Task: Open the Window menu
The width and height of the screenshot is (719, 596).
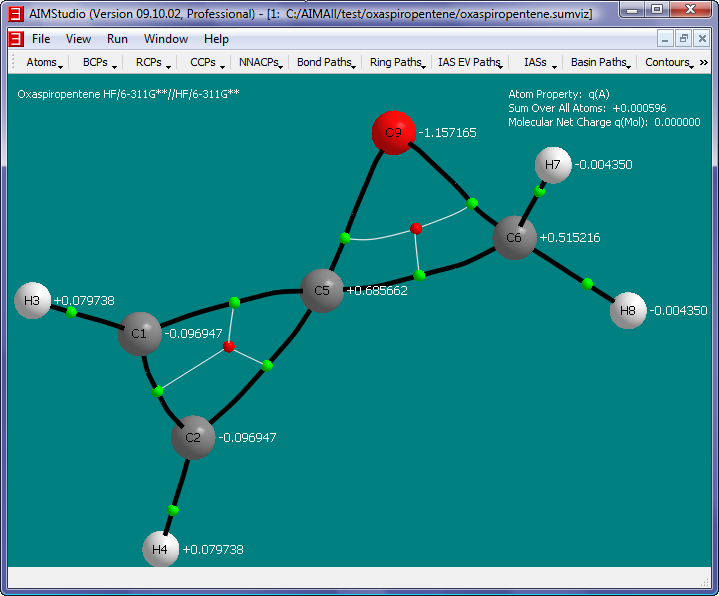Action: 165,39
